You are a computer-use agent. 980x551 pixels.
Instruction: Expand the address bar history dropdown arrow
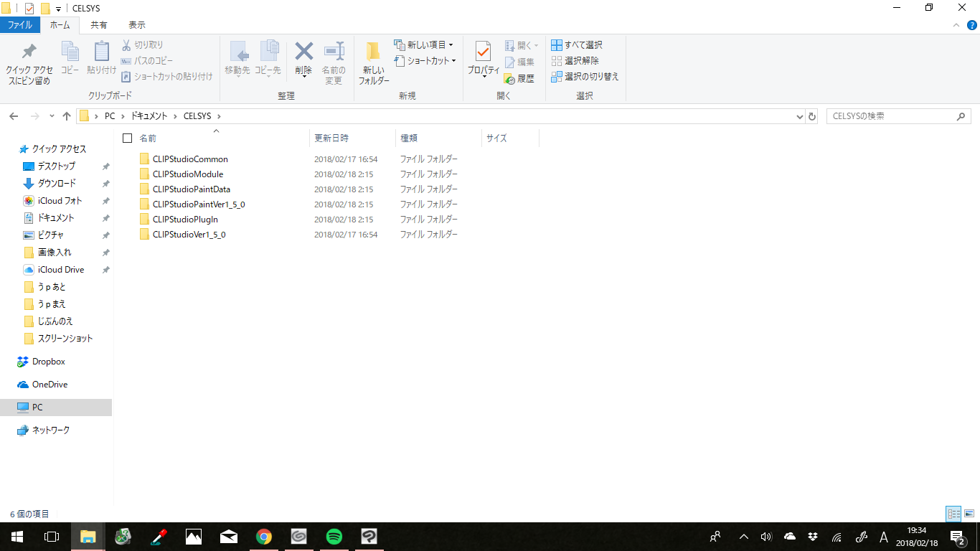point(800,116)
